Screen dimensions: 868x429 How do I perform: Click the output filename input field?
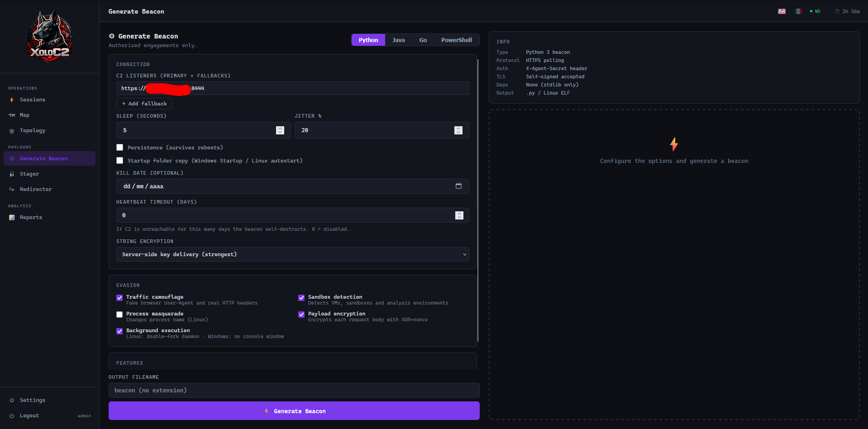tap(293, 390)
